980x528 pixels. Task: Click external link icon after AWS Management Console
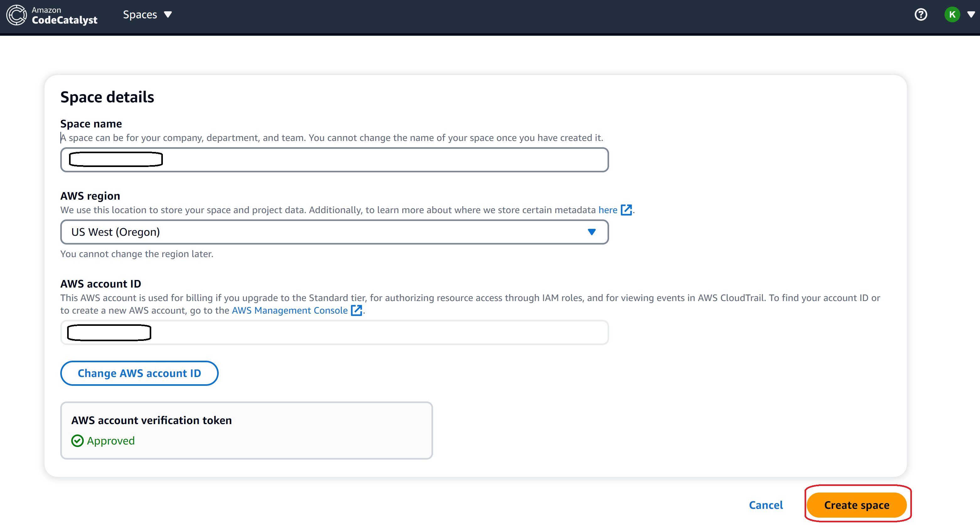coord(356,311)
